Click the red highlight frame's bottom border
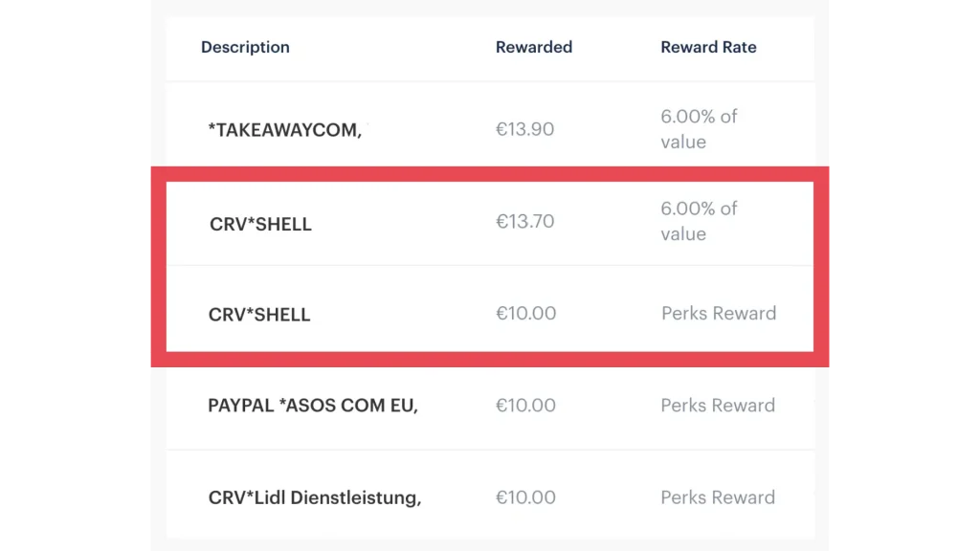This screenshot has height=551, width=980. [x=490, y=359]
